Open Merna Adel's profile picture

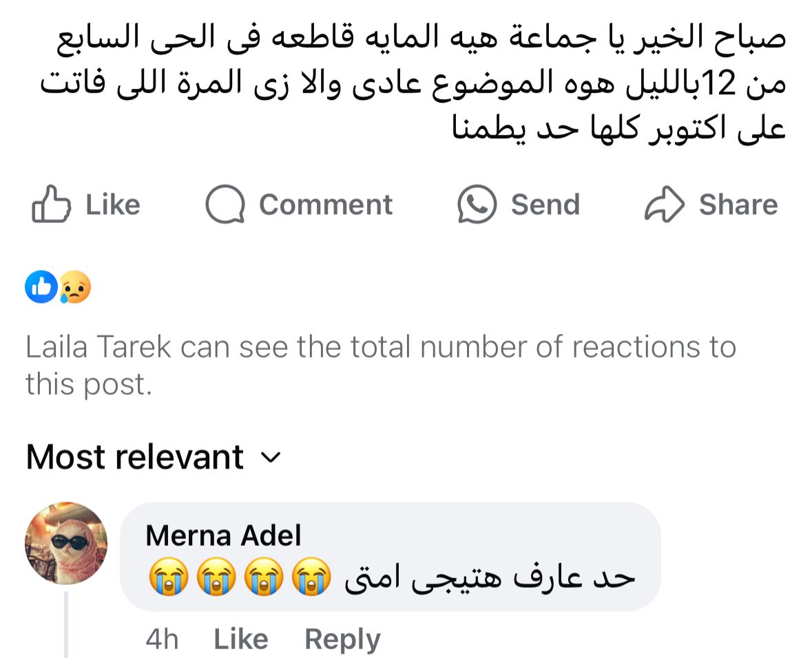(x=66, y=543)
